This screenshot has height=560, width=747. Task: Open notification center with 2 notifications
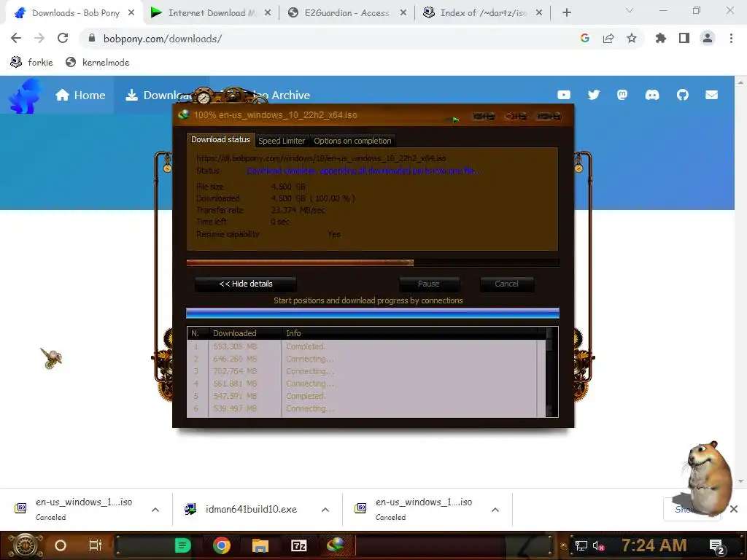click(717, 547)
